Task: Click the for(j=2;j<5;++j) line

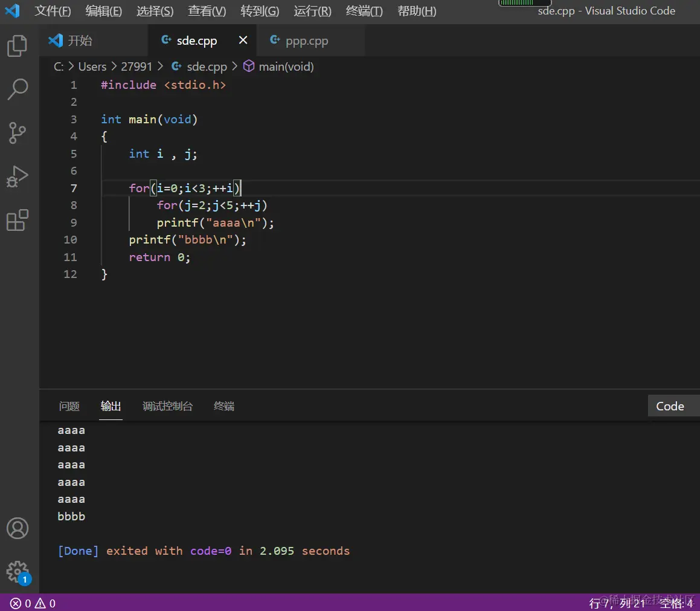Action: [212, 205]
